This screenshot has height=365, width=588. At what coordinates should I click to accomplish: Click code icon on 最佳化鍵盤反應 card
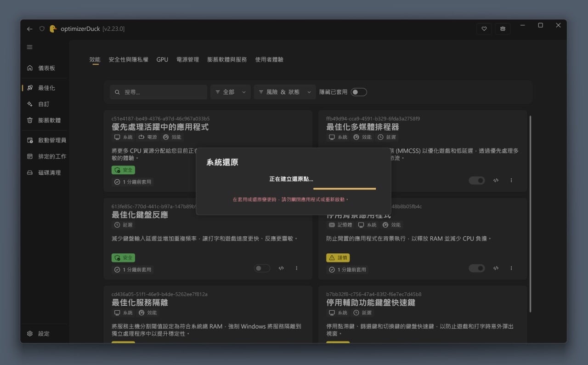click(281, 268)
